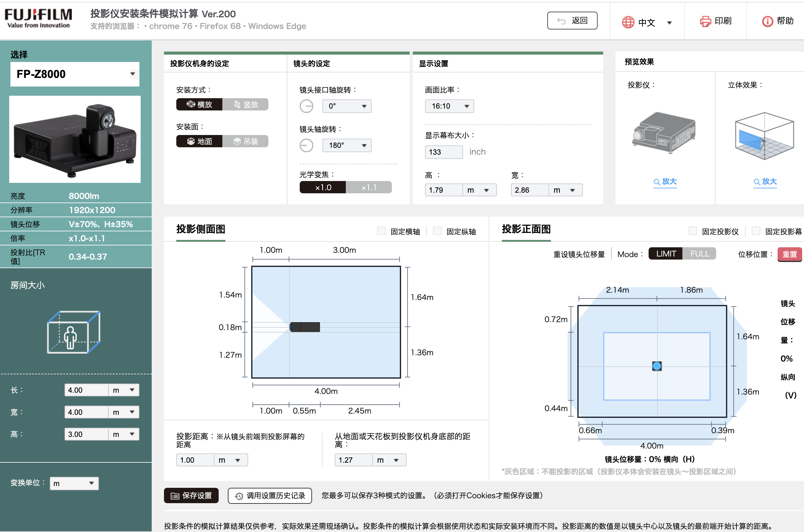The width and height of the screenshot is (804, 532).
Task: Switch Mode to FULL
Action: click(699, 254)
